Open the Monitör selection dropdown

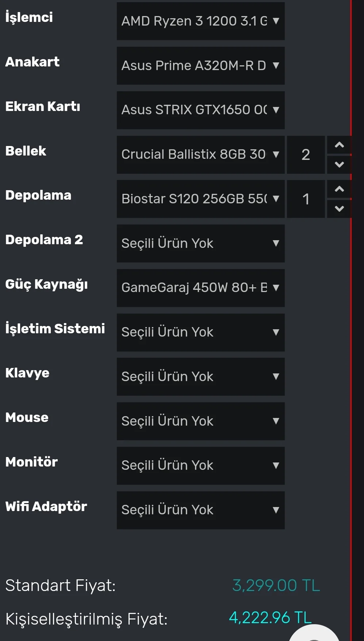[x=200, y=465]
